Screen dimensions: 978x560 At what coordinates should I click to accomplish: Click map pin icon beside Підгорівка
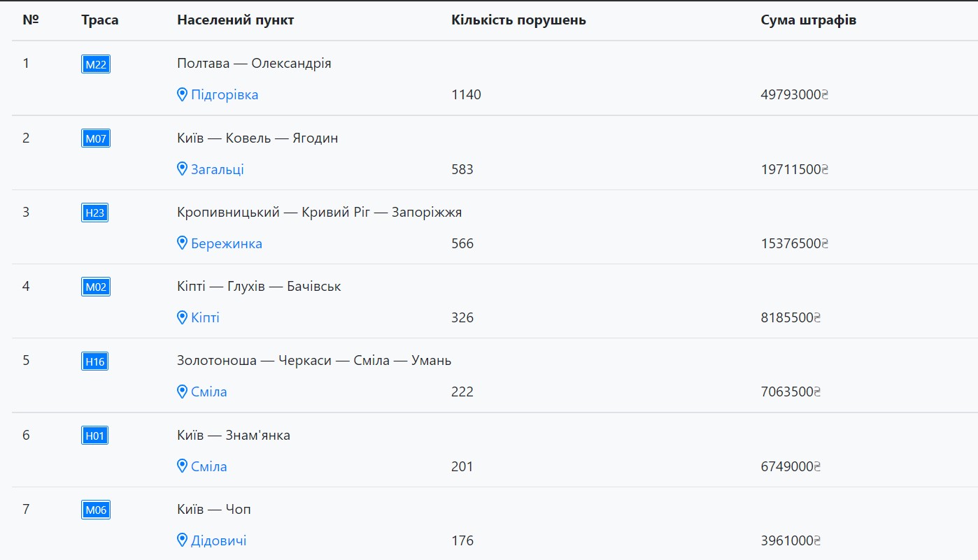click(183, 94)
